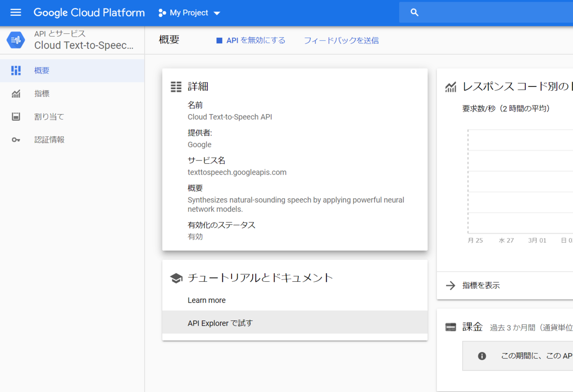The height and width of the screenshot is (392, 573).
Task: Click the arrow icon next to 指標を表示
Action: [x=450, y=285]
